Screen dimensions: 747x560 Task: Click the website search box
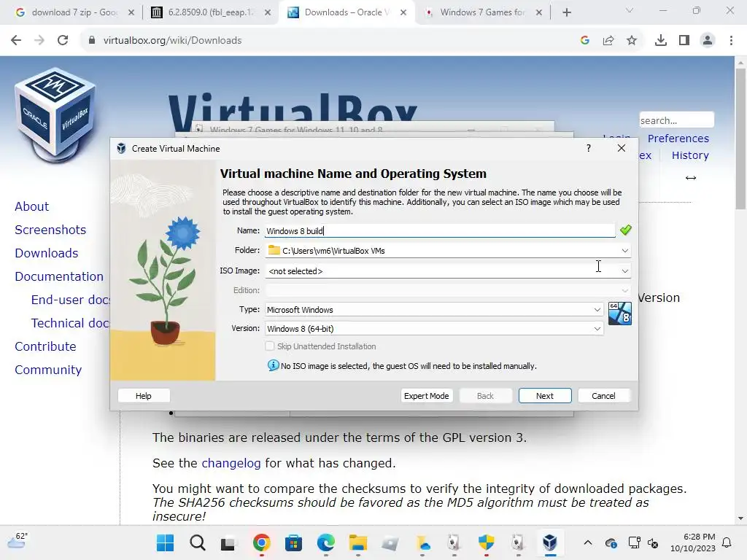point(676,120)
